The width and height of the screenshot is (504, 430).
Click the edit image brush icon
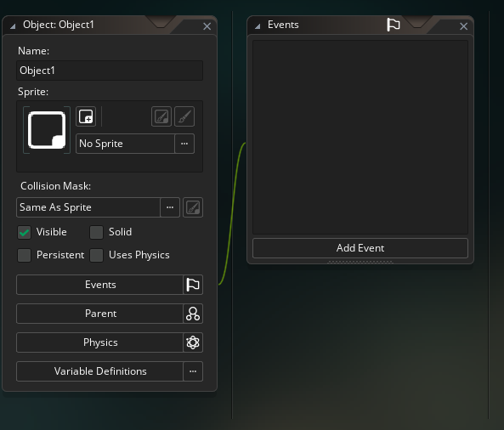pos(184,116)
